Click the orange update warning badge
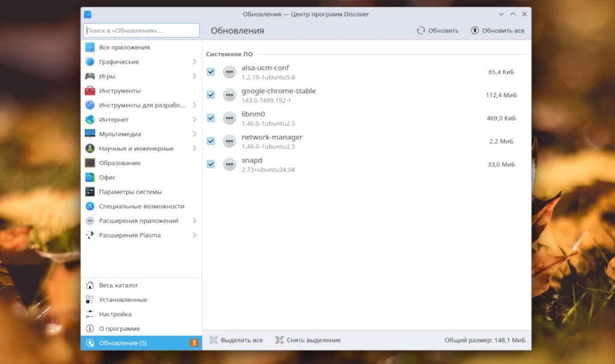 click(194, 343)
